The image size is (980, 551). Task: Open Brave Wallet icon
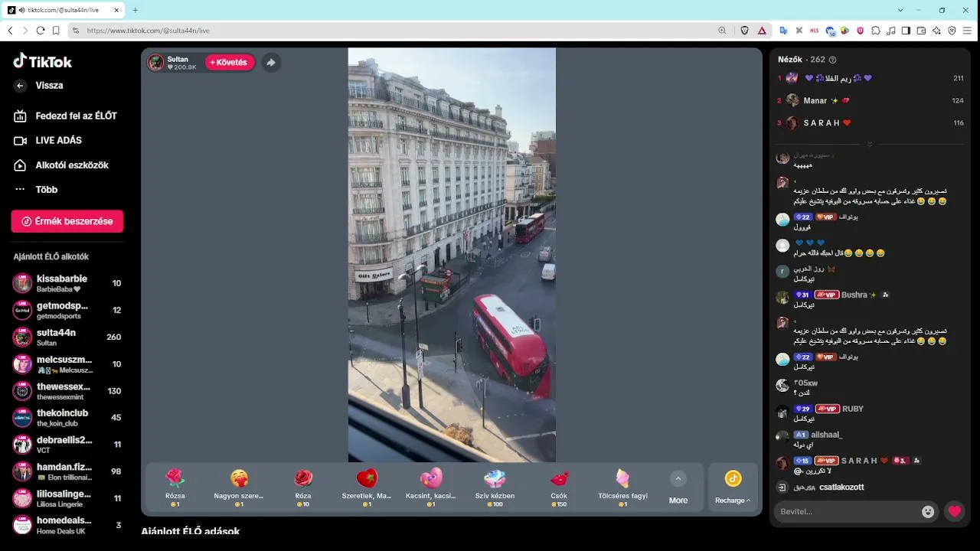[x=922, y=31]
